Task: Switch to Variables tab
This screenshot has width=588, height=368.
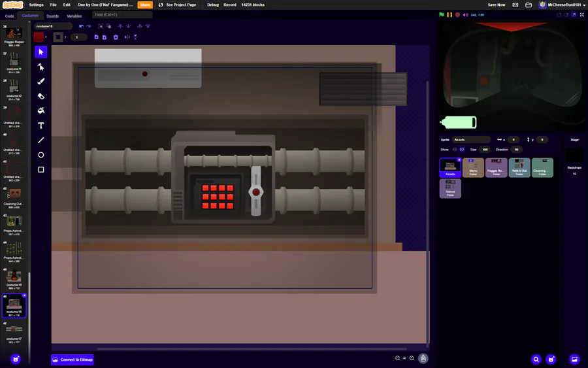Action: point(74,16)
